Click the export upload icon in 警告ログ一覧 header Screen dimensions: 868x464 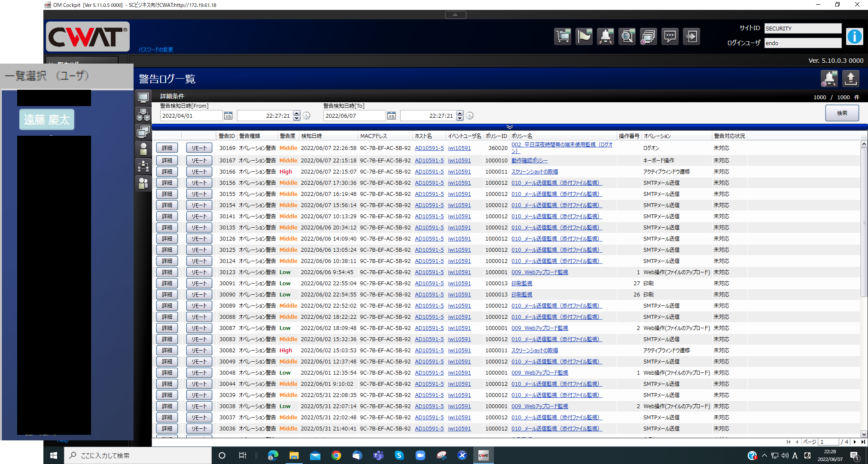pyautogui.click(x=850, y=79)
